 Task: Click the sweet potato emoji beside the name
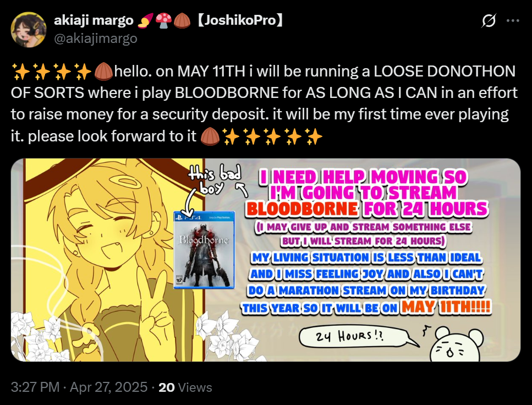[x=145, y=20]
